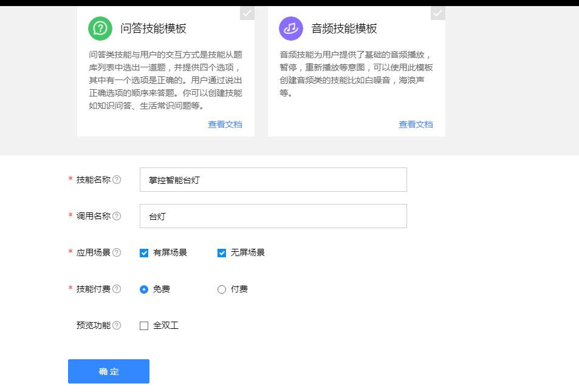Click the 音频技能模板 title text
The image size is (579, 392).
(344, 29)
